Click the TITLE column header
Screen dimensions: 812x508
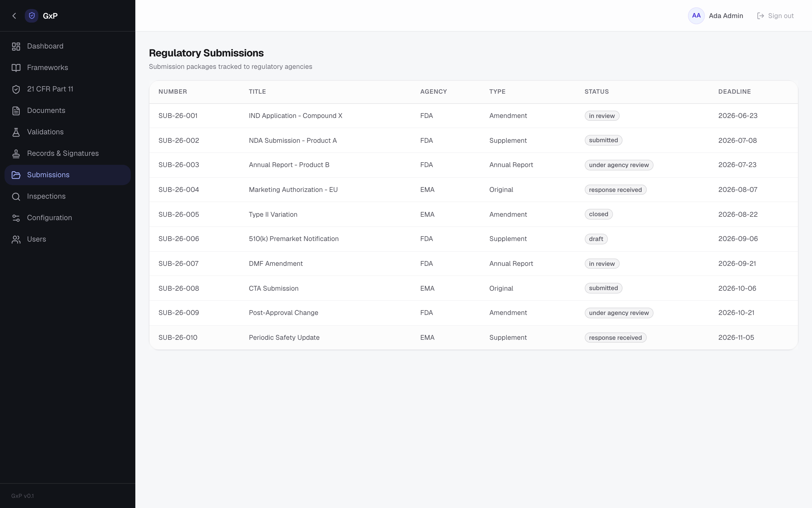click(257, 92)
